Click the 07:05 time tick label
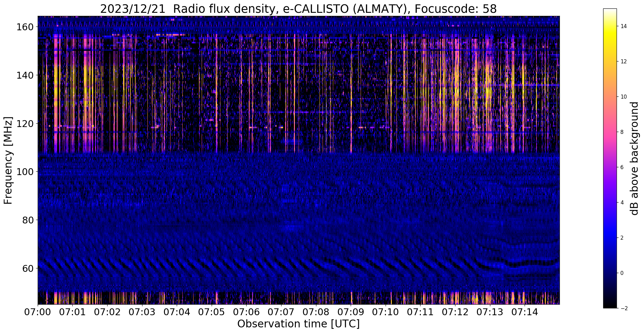 212,312
